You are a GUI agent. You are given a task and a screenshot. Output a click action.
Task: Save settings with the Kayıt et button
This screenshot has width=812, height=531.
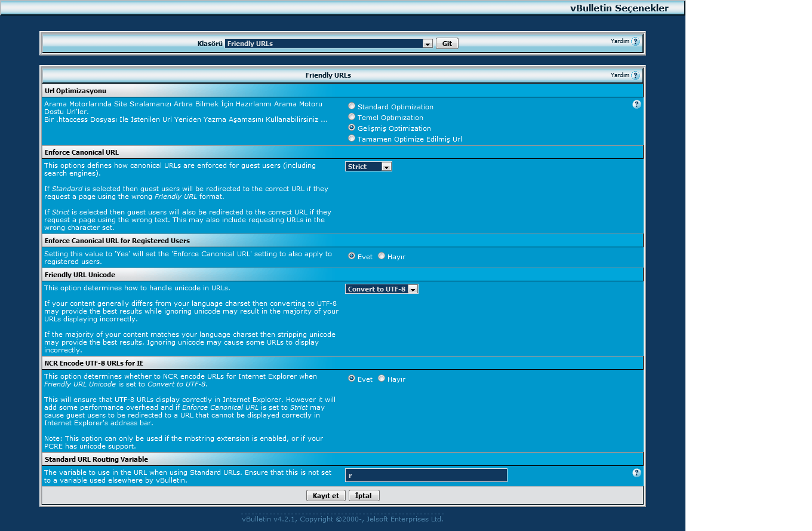[326, 496]
